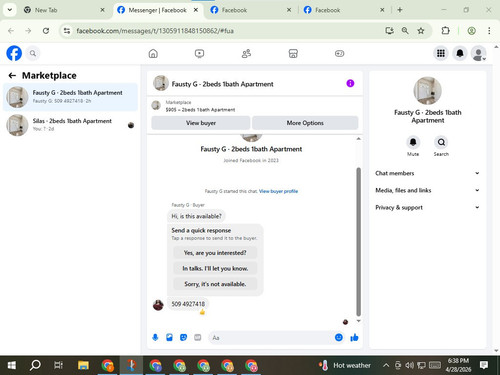This screenshot has width=500, height=375.
Task: Click the View buyer button
Action: pyautogui.click(x=201, y=123)
